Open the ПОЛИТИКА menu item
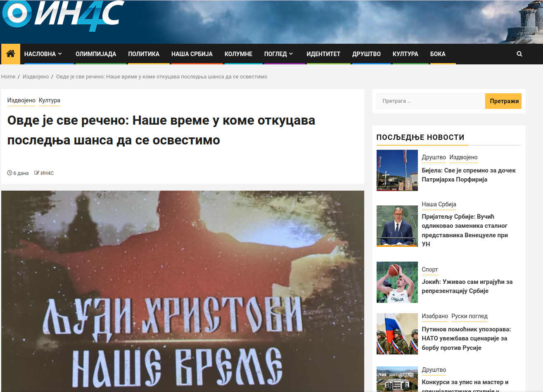The image size is (543, 392). coord(144,54)
